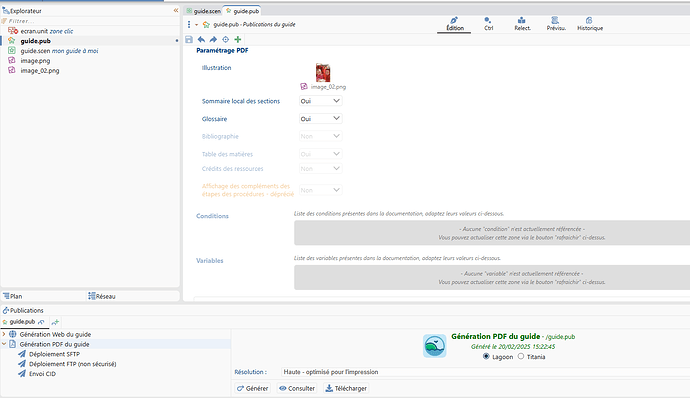
Task: Click the undo arrow icon
Action: [x=201, y=40]
